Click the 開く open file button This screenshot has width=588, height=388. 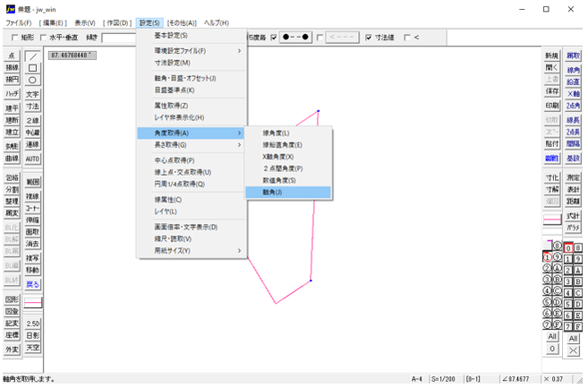coord(552,67)
